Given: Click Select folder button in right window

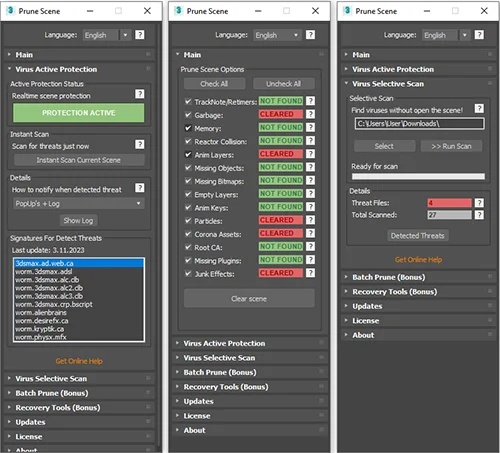Looking at the screenshot, I should pos(384,146).
